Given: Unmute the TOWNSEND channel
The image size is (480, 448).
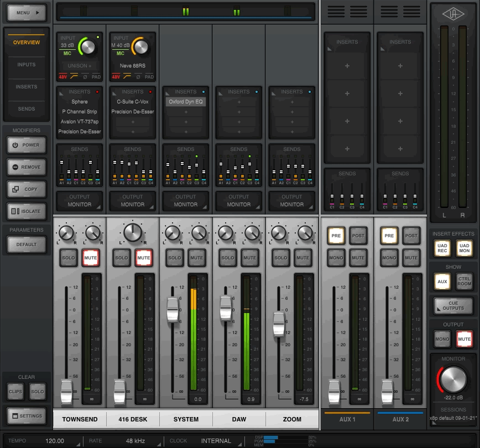Looking at the screenshot, I should [x=90, y=258].
